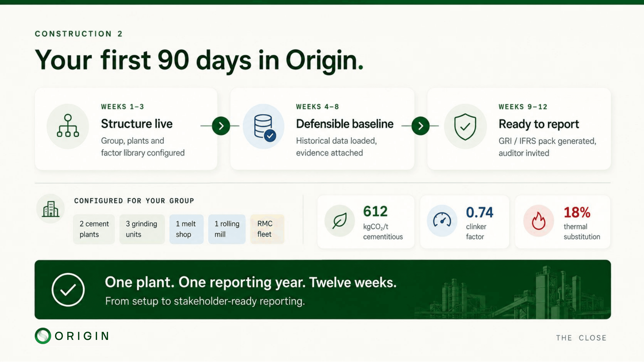This screenshot has width=644, height=362.
Task: Click the 0.74 clinker factor value
Action: click(x=479, y=212)
